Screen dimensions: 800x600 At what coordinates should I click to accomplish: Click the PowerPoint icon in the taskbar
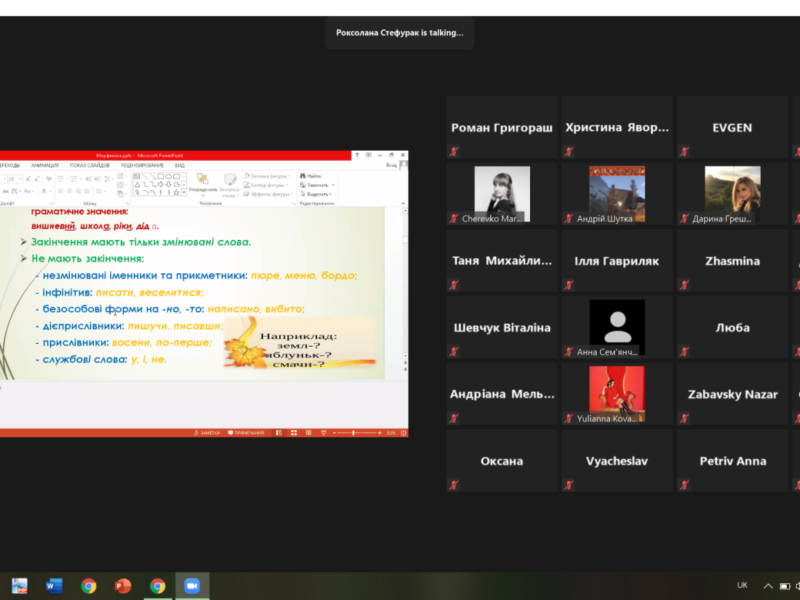pos(123,586)
